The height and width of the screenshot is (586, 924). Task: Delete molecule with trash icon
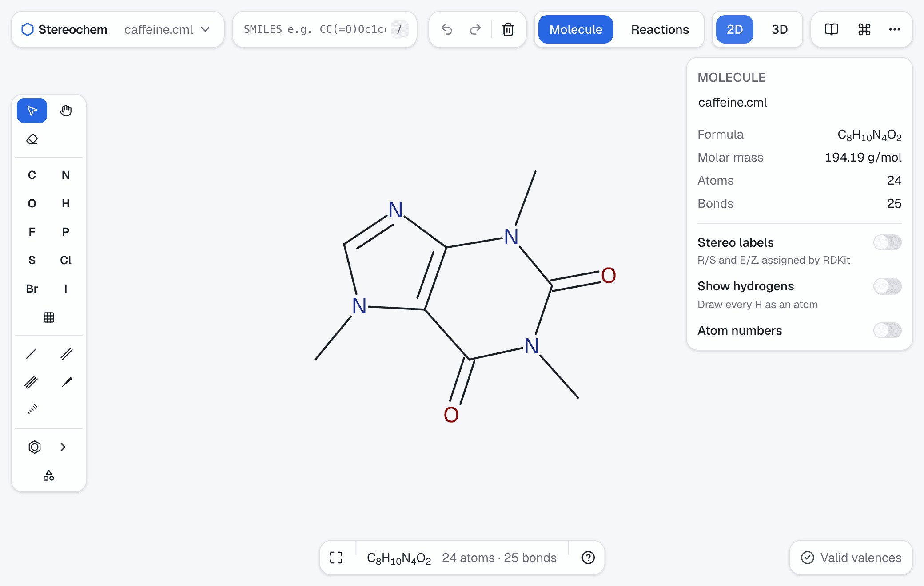point(508,29)
